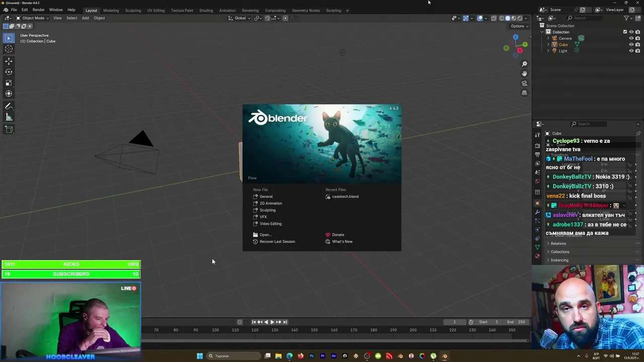Toggle Collection eye visibility
This screenshot has width=644, height=362.
pos(631,32)
